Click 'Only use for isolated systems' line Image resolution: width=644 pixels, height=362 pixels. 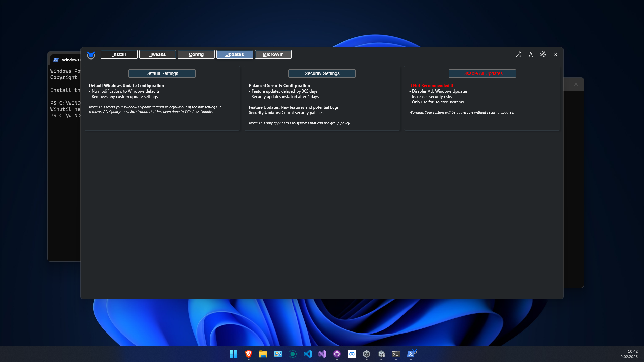point(436,102)
